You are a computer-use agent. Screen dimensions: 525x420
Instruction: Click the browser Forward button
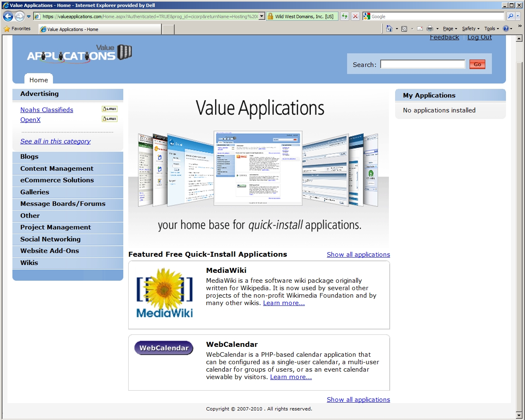pyautogui.click(x=19, y=16)
